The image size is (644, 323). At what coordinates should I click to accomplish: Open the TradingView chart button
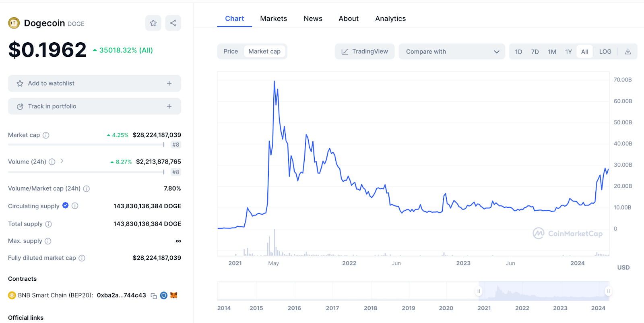pyautogui.click(x=365, y=52)
